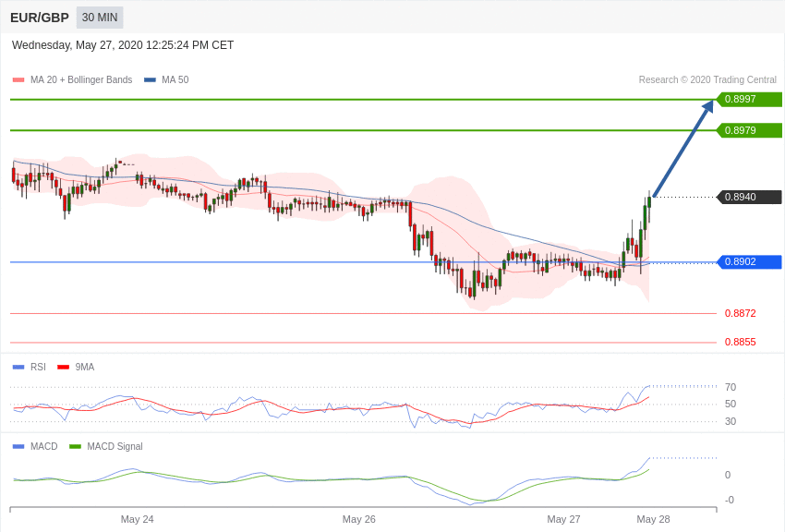The width and height of the screenshot is (785, 532).
Task: Click the RSI 50 axis value
Action: tap(731, 404)
